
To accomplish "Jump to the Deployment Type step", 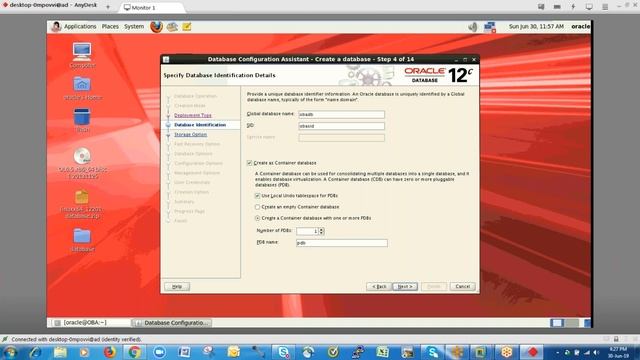I will [193, 116].
